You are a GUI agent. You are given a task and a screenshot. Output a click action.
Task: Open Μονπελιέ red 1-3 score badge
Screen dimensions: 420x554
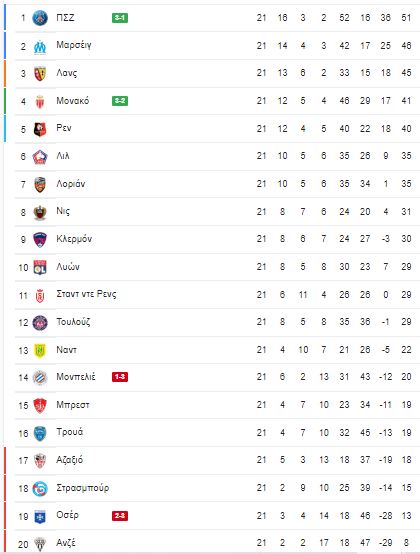point(120,377)
